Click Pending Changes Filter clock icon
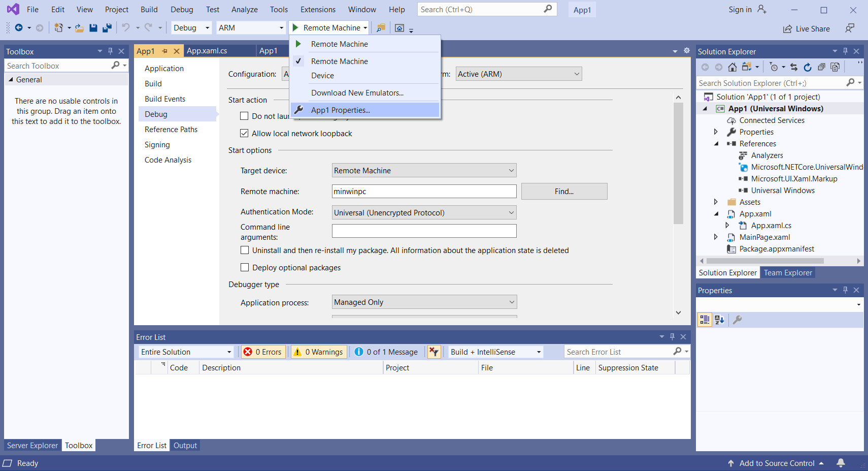This screenshot has width=868, height=471. pos(774,67)
